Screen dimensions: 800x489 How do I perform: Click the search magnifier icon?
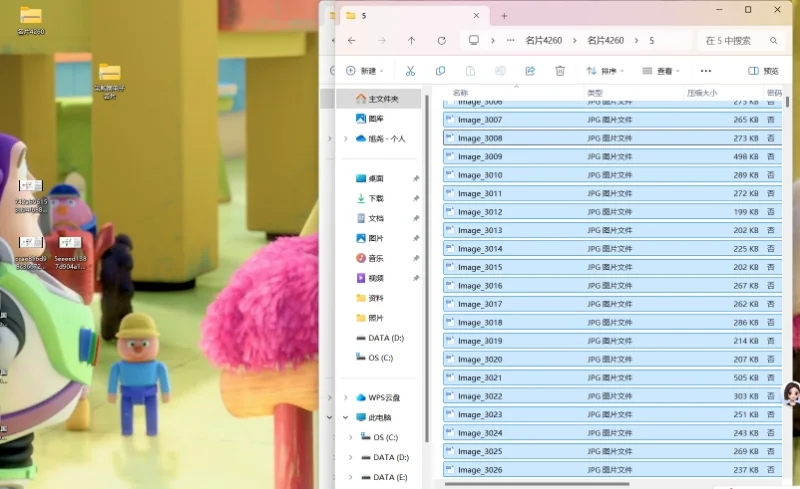click(773, 40)
